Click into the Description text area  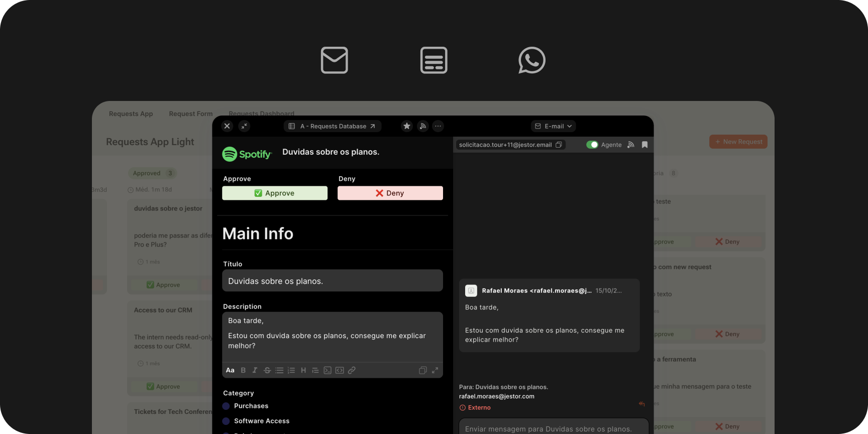(x=333, y=337)
